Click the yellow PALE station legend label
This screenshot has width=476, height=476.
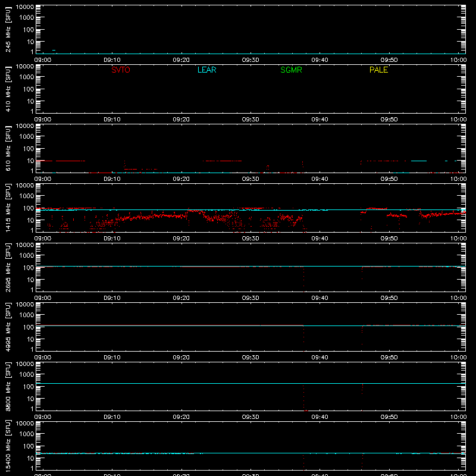click(378, 70)
